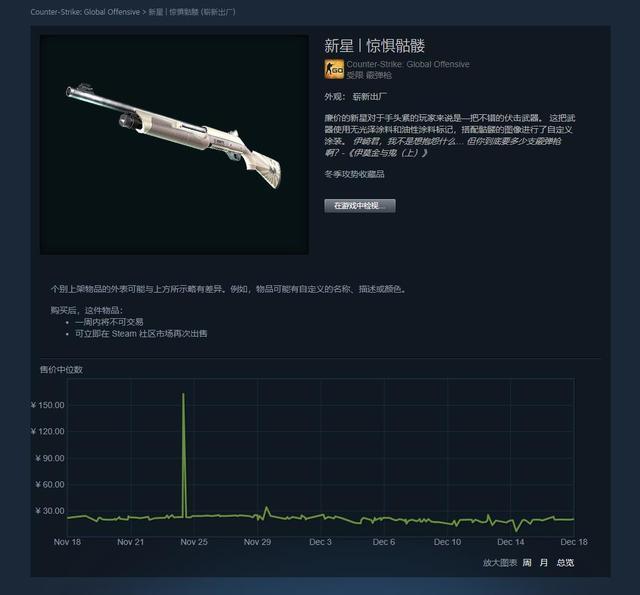Open the Counter-Strike: Global Offensive breadcrumb link

(x=85, y=12)
